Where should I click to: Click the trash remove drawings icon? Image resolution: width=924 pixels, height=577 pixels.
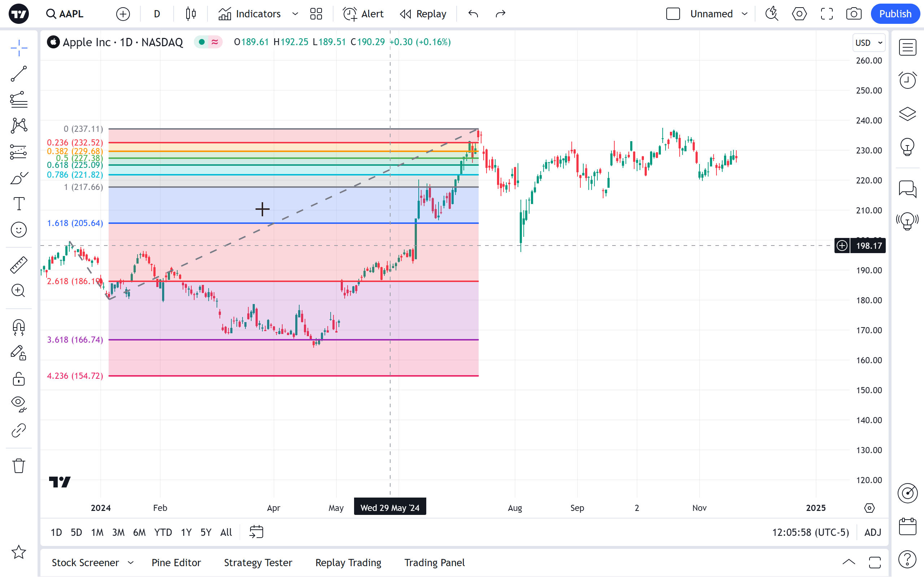pos(18,466)
